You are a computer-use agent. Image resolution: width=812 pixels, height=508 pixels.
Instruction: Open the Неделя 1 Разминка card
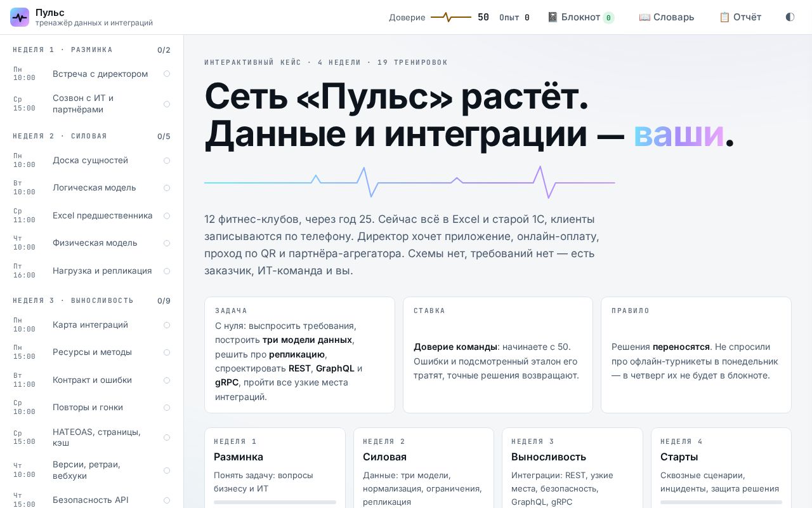pyautogui.click(x=275, y=468)
